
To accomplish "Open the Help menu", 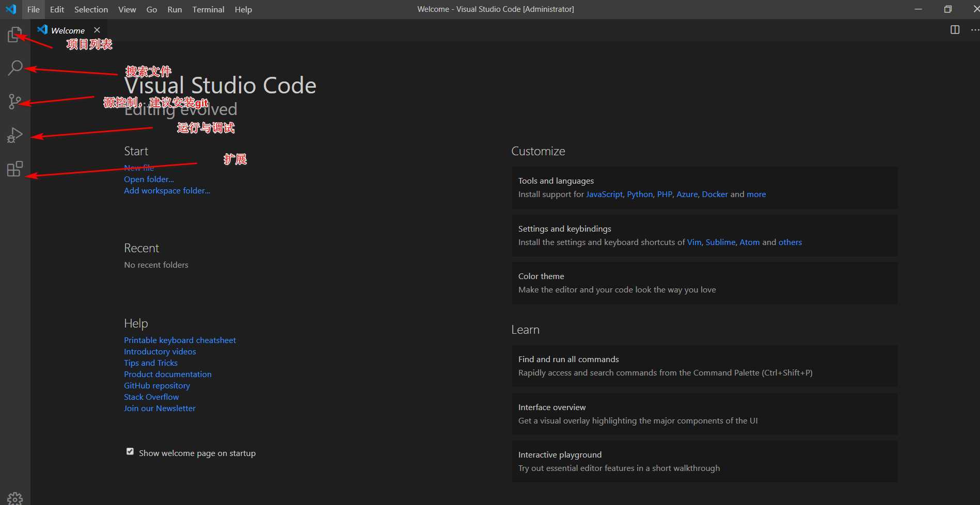I will (243, 9).
